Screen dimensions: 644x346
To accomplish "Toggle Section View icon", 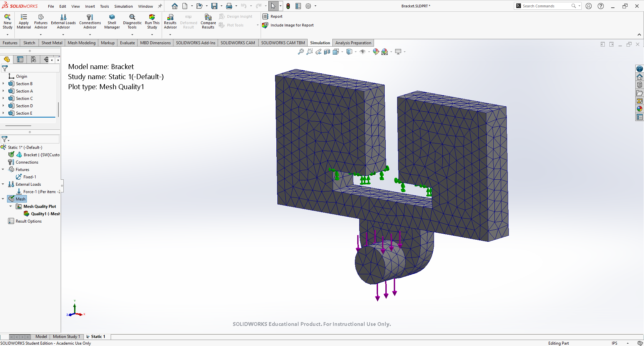I will [327, 52].
